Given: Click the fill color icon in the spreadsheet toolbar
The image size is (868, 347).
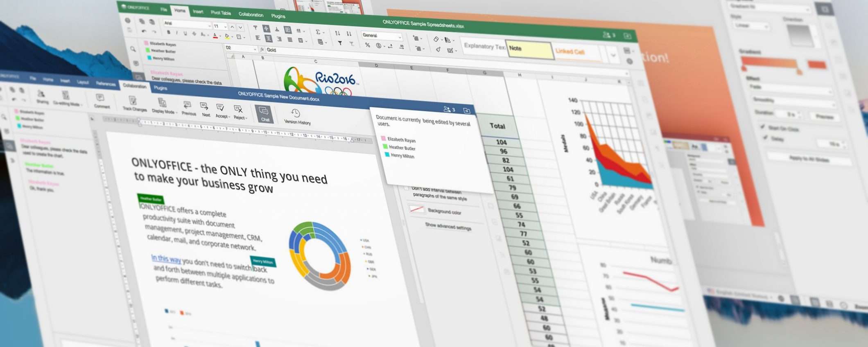Looking at the screenshot, I should [x=227, y=37].
